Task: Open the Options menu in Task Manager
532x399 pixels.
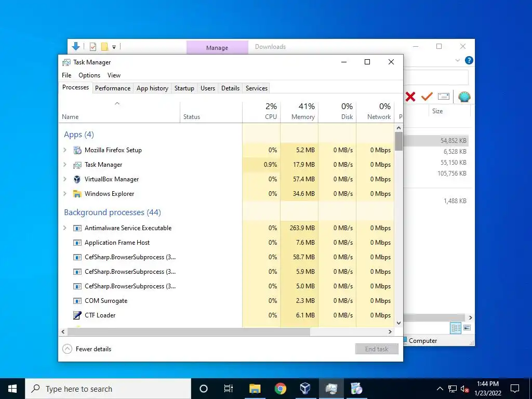Action: [89, 75]
